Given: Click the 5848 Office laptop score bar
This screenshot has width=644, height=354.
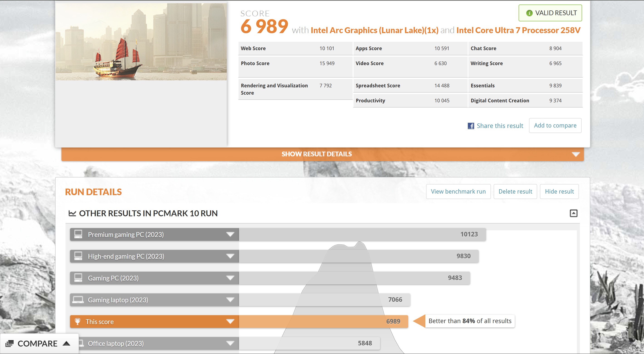Looking at the screenshot, I should (310, 343).
